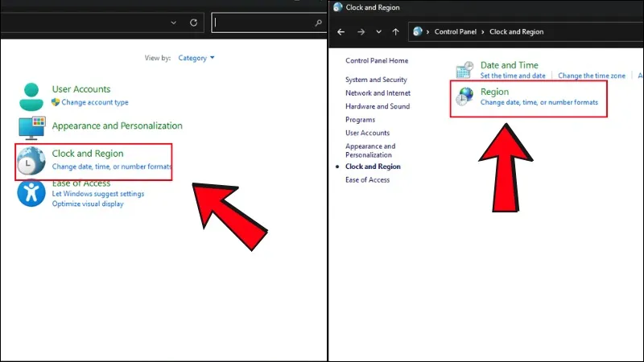644x362 pixels.
Task: Click the Date and Time calendar icon
Action: tap(465, 70)
